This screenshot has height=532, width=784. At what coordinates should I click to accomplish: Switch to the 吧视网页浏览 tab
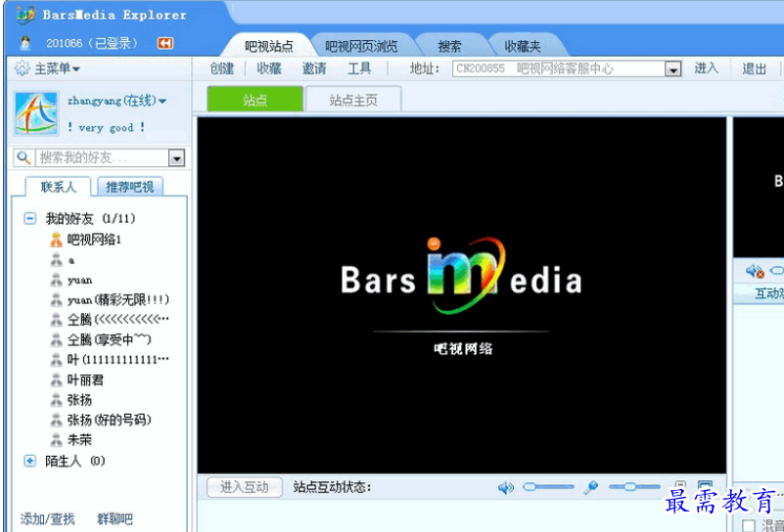(361, 47)
